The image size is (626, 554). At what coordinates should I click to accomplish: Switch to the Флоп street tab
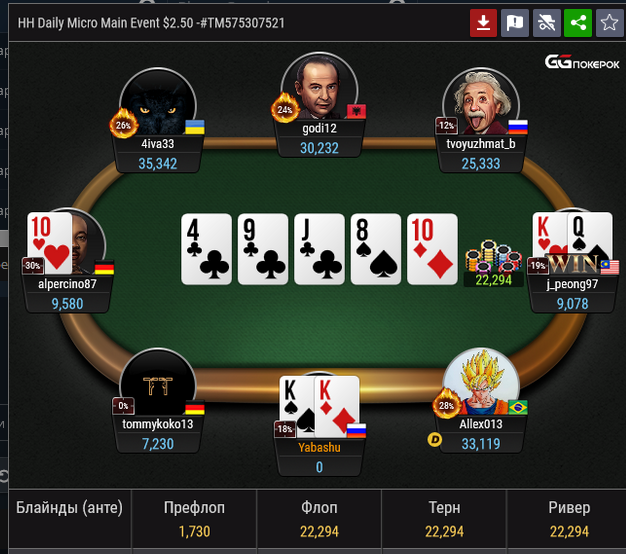pyautogui.click(x=319, y=518)
